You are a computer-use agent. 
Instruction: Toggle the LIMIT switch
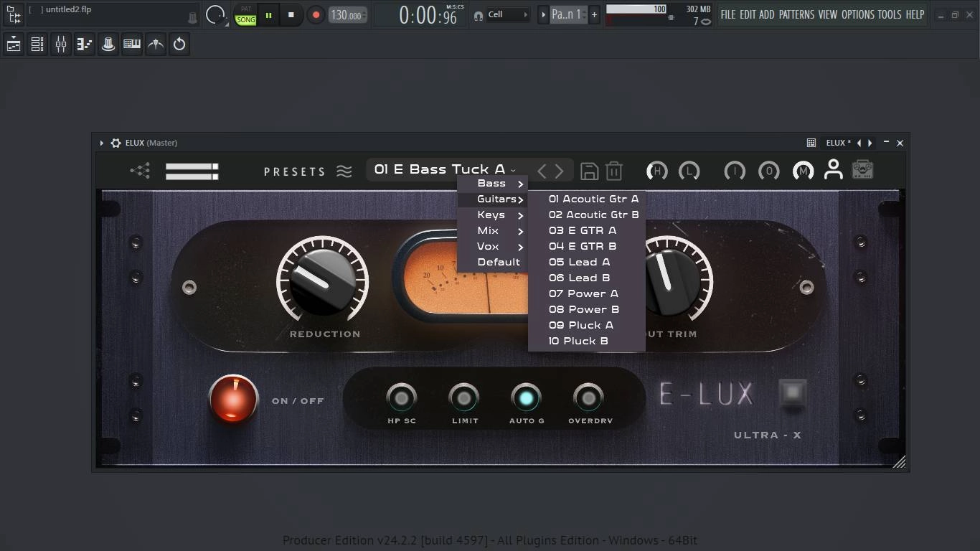tap(464, 397)
